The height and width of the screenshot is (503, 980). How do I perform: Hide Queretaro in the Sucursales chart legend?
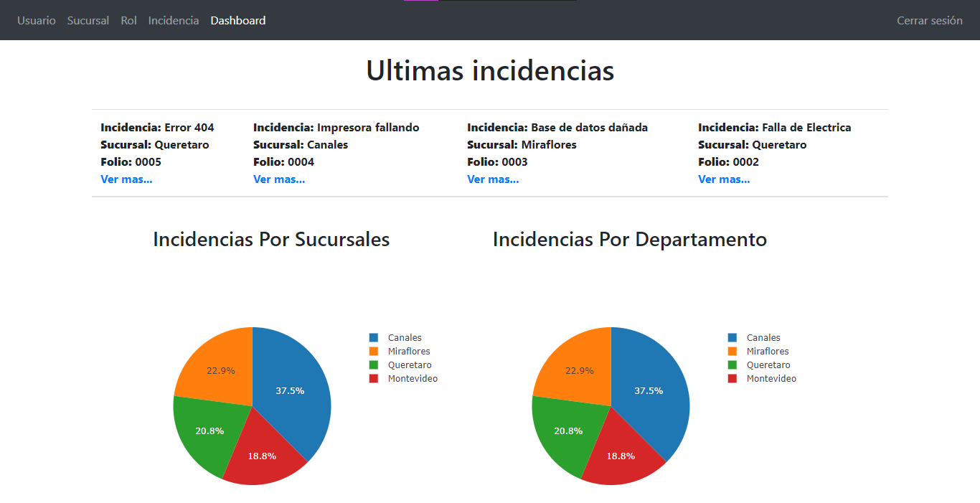pyautogui.click(x=409, y=365)
